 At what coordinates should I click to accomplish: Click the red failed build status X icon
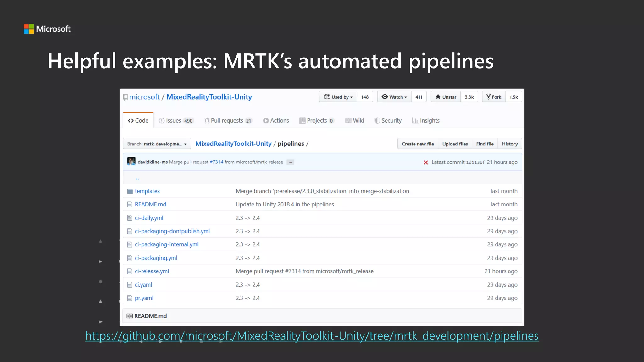[426, 162]
